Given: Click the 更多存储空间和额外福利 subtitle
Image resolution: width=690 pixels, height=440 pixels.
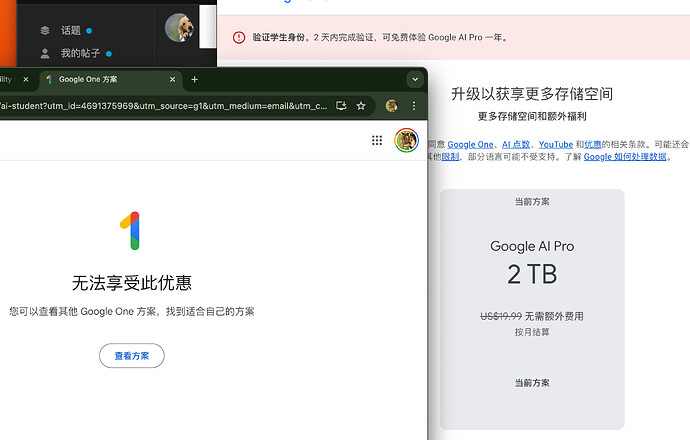Looking at the screenshot, I should pos(532,116).
